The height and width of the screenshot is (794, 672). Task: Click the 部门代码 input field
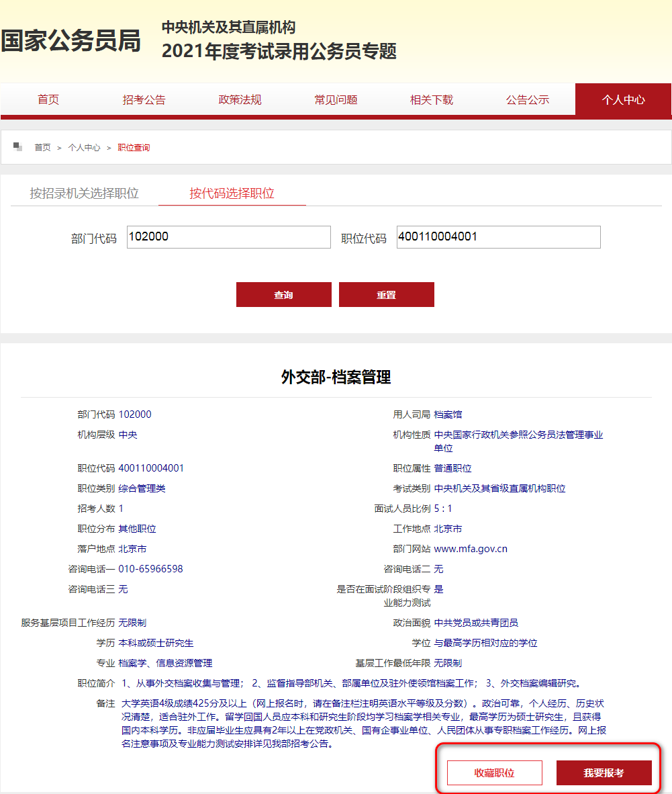point(228,237)
